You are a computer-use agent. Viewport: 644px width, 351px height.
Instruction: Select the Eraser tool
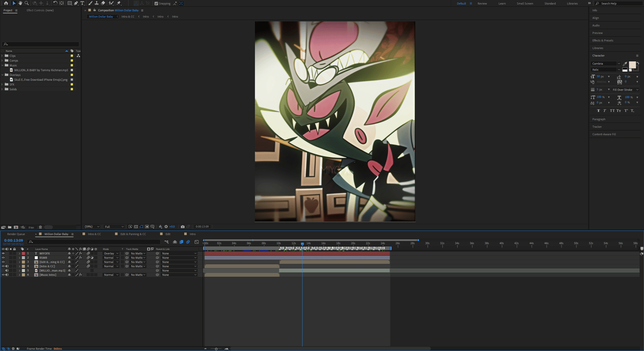(103, 3)
